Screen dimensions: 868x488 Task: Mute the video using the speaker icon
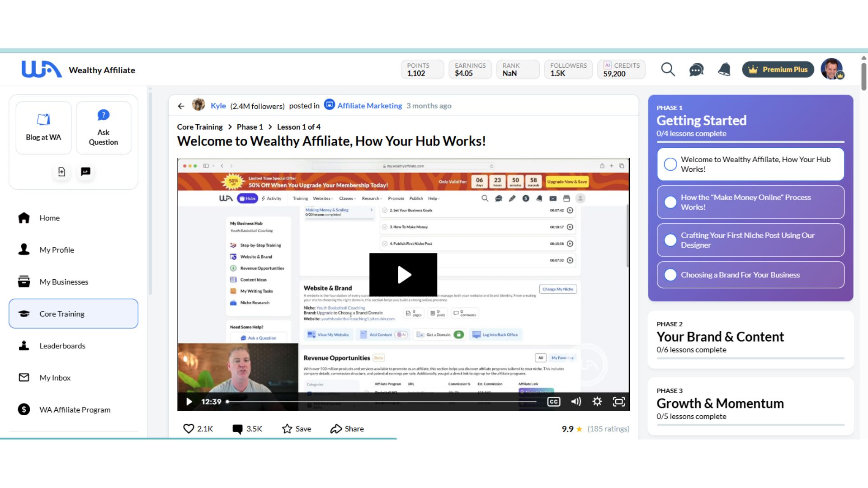(x=576, y=402)
